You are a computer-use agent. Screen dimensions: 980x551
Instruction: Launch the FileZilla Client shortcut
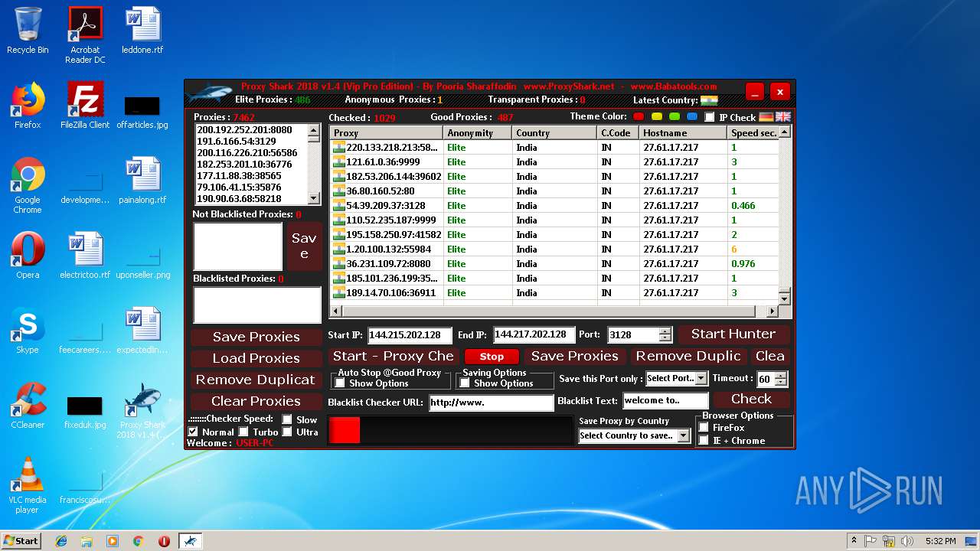tap(85, 106)
